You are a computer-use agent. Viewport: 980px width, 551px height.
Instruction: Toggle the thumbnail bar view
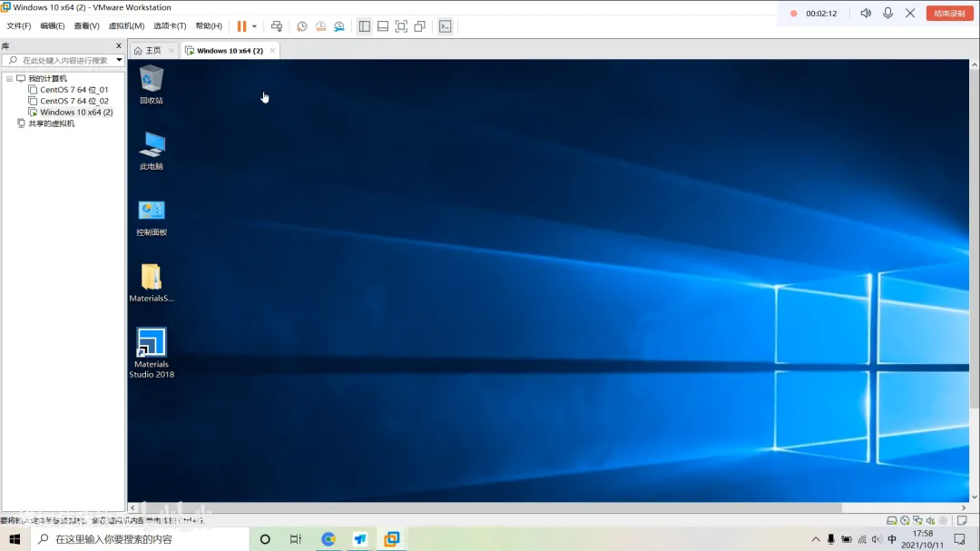click(383, 26)
